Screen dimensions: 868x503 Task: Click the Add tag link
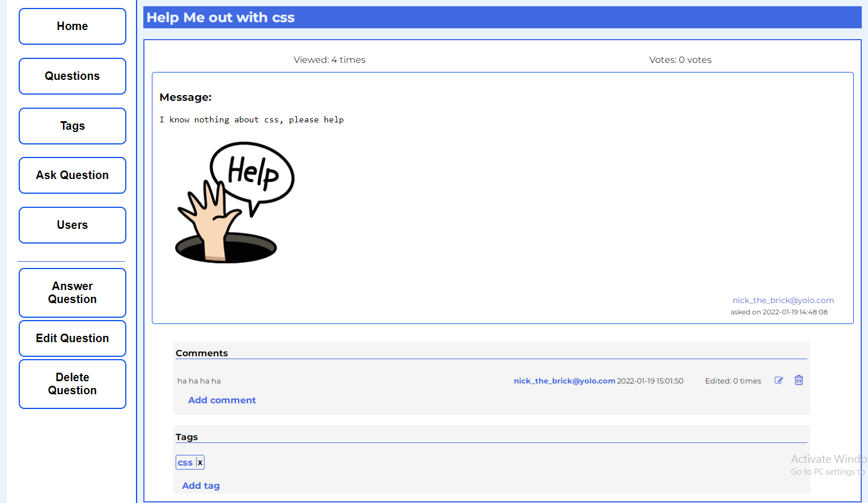pyautogui.click(x=201, y=485)
